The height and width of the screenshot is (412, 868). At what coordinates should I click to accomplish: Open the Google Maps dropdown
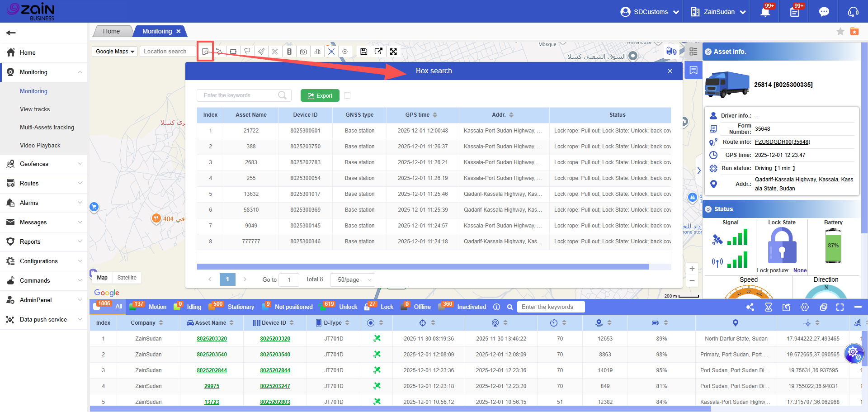coord(115,52)
